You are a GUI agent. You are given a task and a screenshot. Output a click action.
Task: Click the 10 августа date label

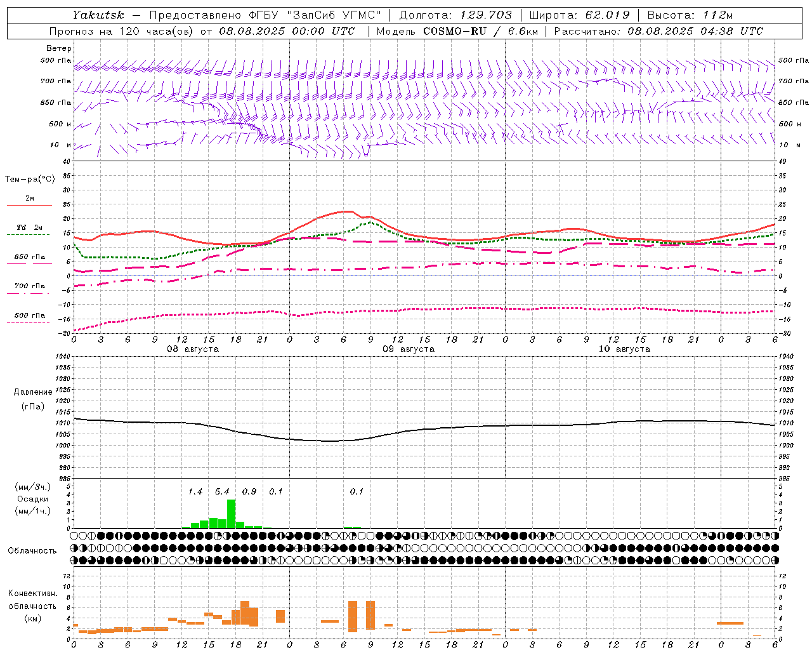[624, 349]
